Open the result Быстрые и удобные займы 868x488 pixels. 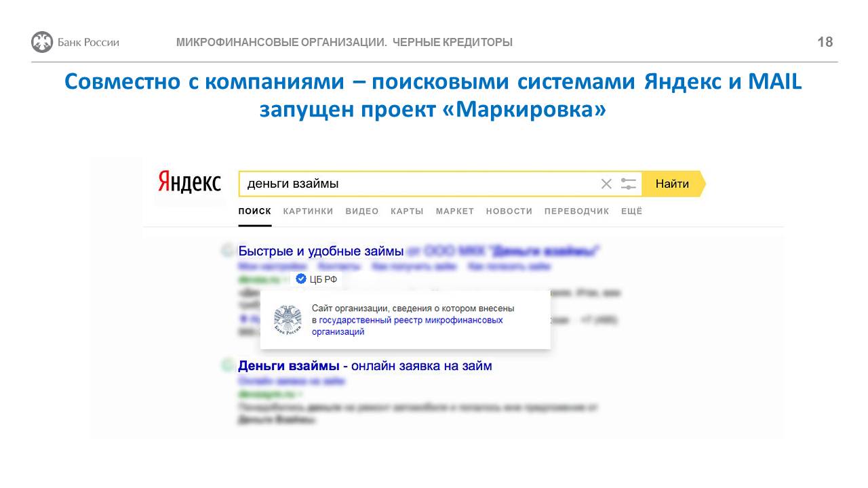pyautogui.click(x=321, y=251)
